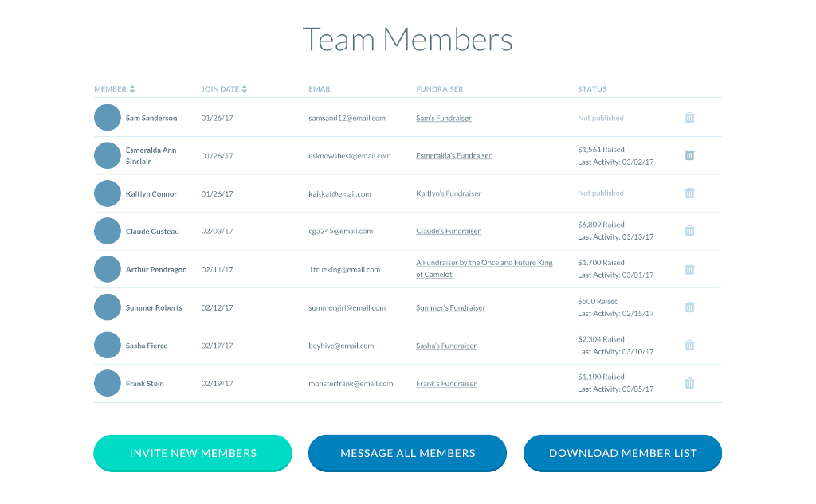Click the $1,100 Raised status
Image resolution: width=816 pixels, height=504 pixels.
[601, 376]
